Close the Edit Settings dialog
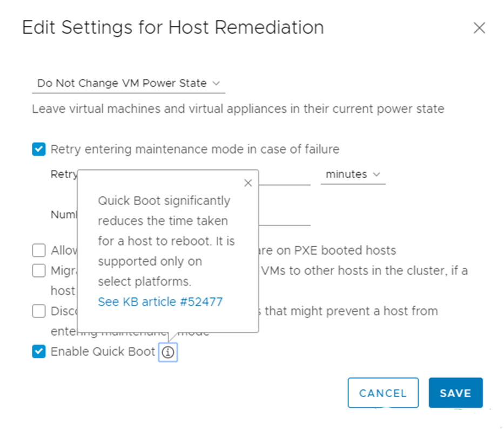The image size is (504, 429). (x=479, y=28)
